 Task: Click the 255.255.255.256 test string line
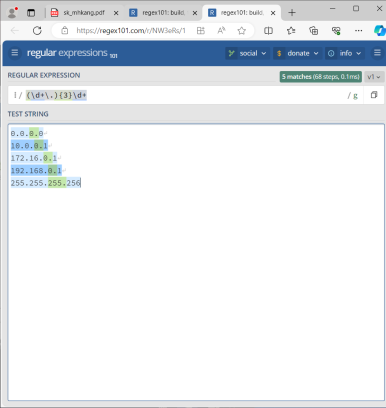pos(46,183)
